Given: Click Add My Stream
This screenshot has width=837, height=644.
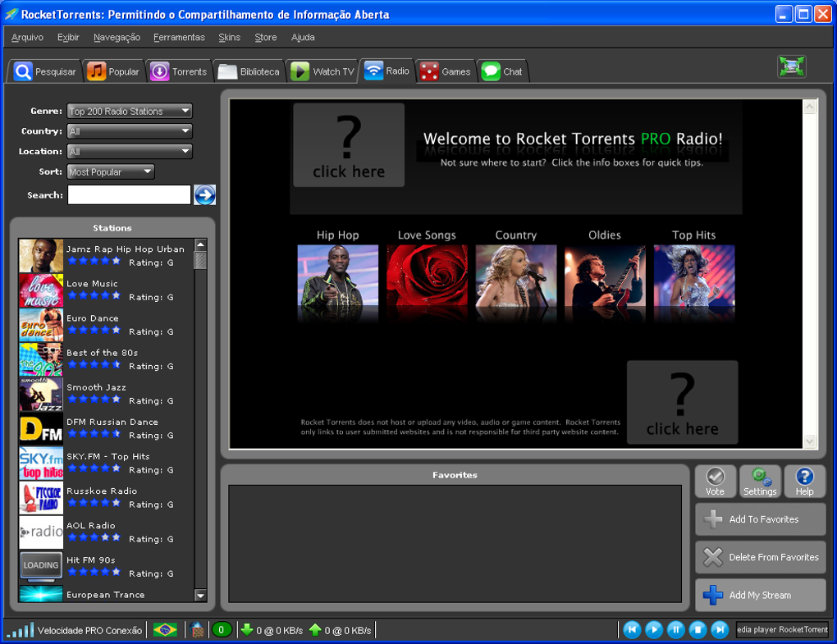Looking at the screenshot, I should 760,595.
